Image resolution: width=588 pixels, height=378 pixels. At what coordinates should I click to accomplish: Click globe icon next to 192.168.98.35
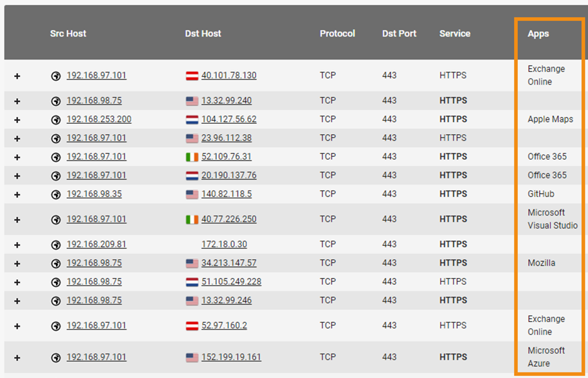[56, 194]
